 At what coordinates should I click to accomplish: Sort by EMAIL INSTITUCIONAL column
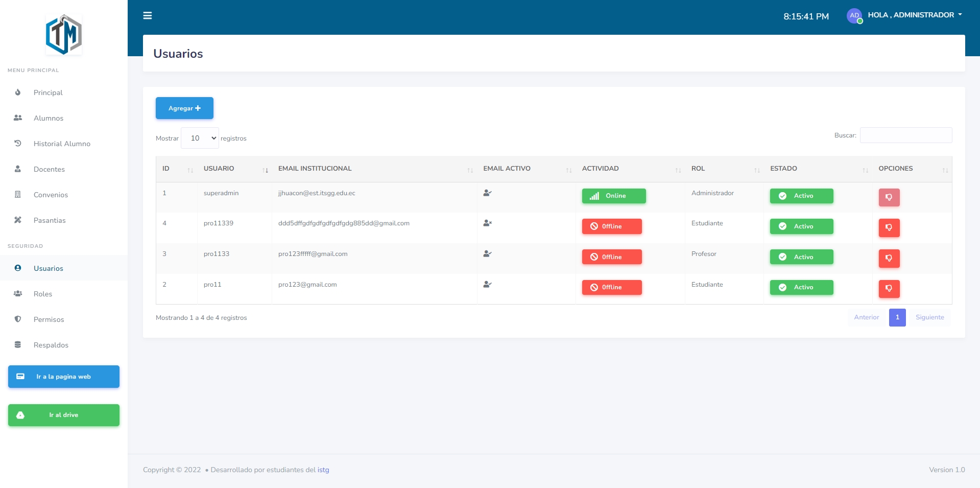tap(374, 169)
